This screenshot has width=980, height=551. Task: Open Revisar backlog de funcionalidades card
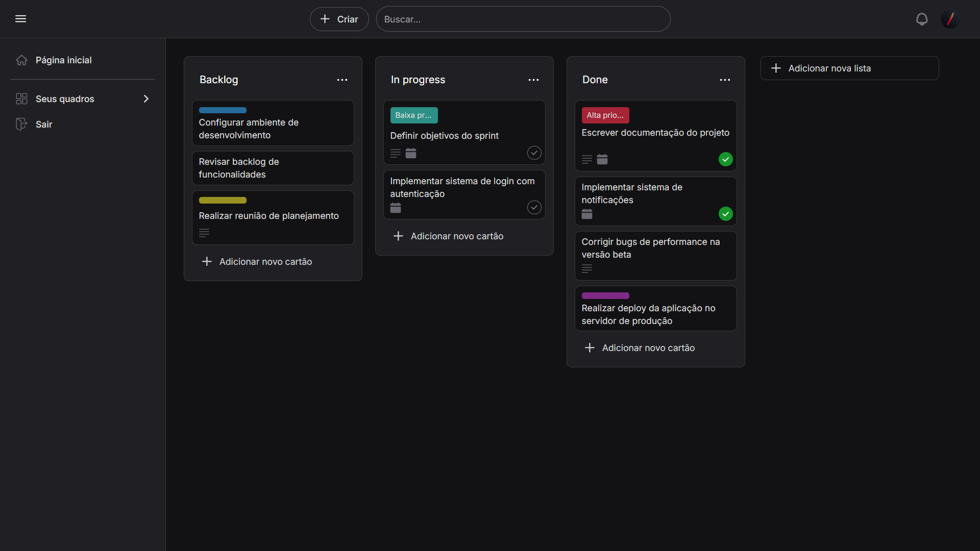[273, 168]
